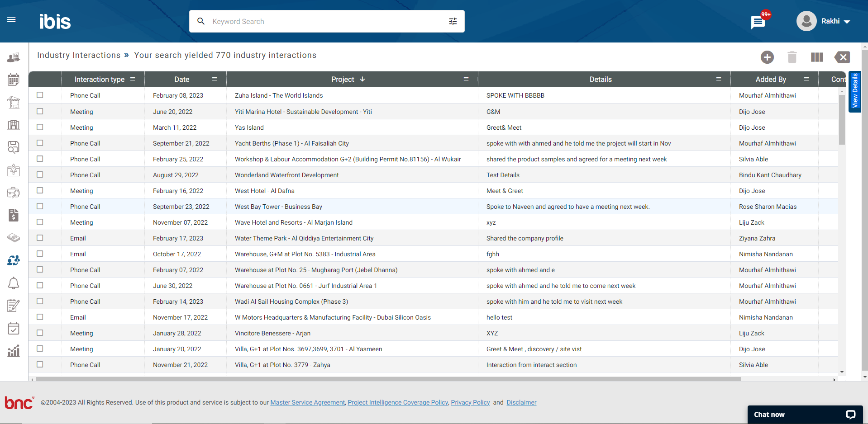Open the messages panel with 99+ notifications
This screenshot has height=424, width=868.
tap(758, 21)
